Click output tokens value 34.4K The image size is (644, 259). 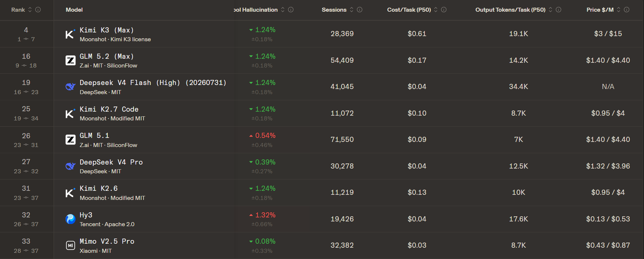click(519, 87)
